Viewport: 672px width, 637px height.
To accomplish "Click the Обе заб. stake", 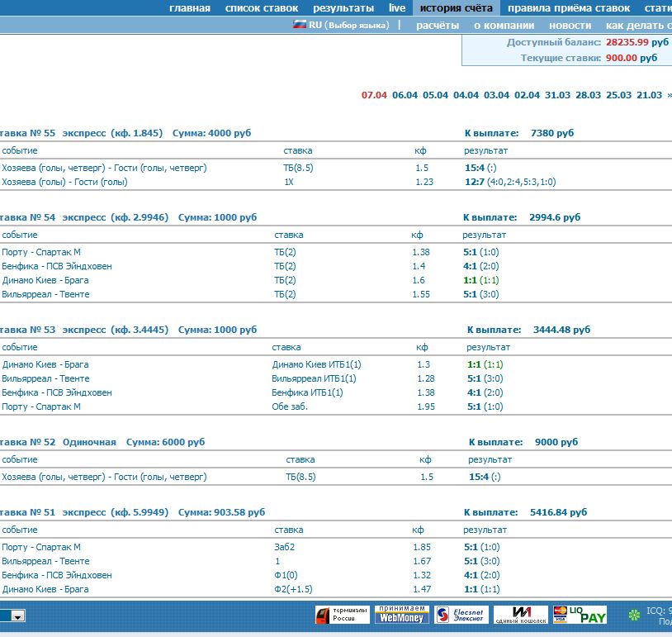I will pyautogui.click(x=290, y=406).
